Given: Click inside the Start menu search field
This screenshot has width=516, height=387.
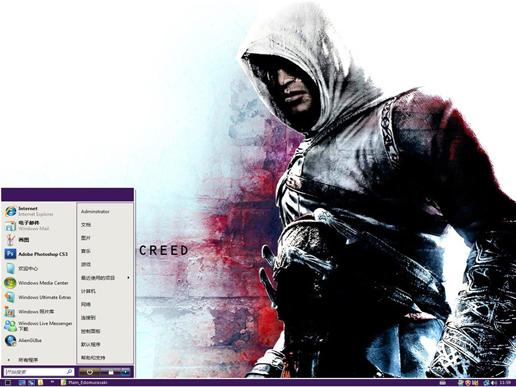Looking at the screenshot, I should pyautogui.click(x=39, y=371).
